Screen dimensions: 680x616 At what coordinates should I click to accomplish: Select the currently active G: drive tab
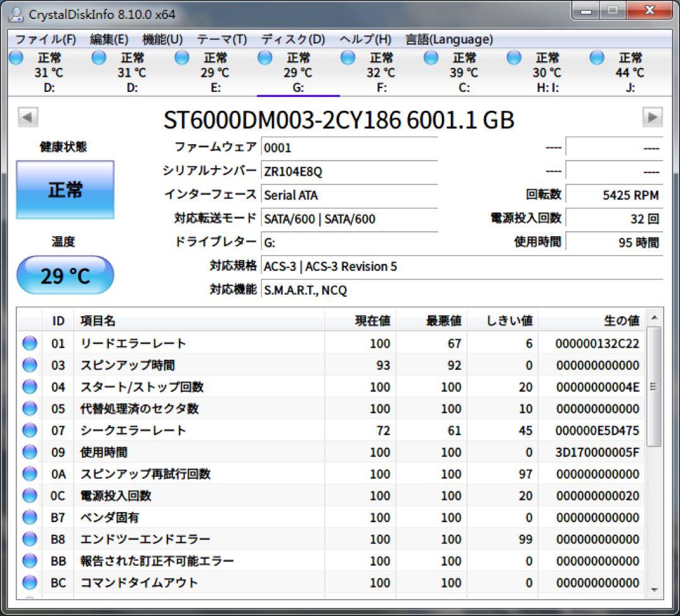[298, 72]
